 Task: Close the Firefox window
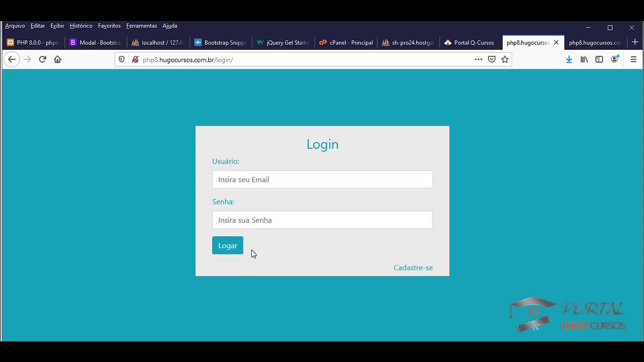click(x=631, y=28)
